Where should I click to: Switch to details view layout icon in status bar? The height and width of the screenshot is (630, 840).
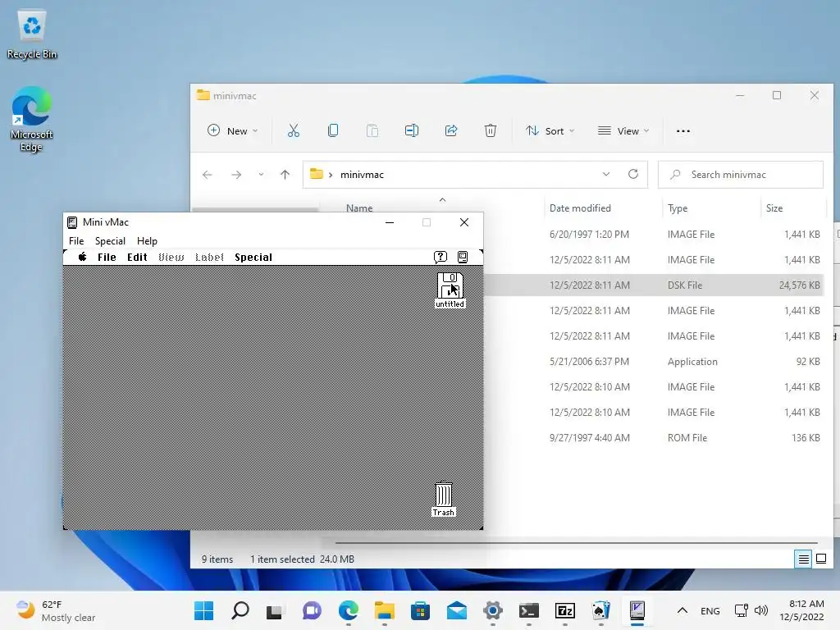click(x=804, y=559)
